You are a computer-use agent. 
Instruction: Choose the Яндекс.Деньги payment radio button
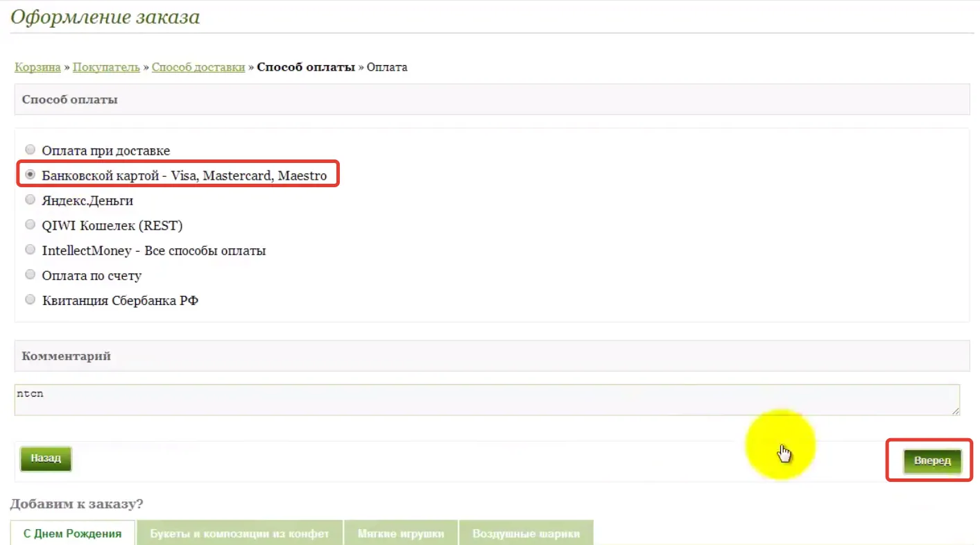coord(30,200)
